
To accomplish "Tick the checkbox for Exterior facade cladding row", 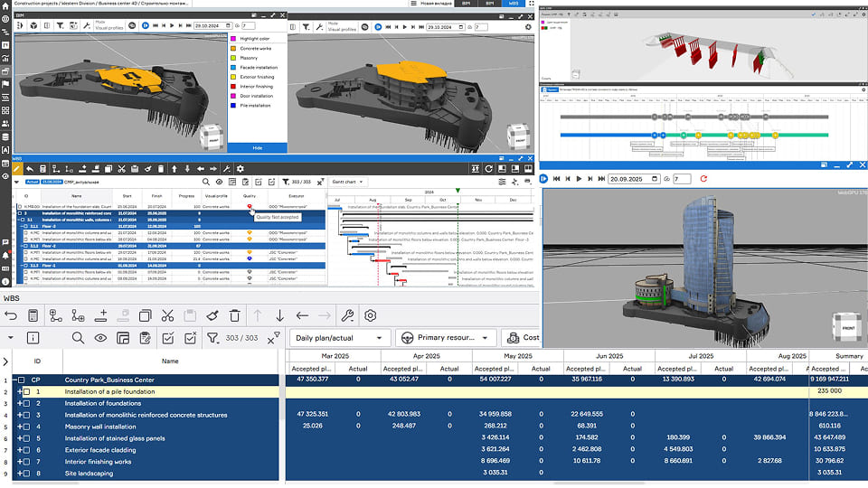I will point(26,450).
